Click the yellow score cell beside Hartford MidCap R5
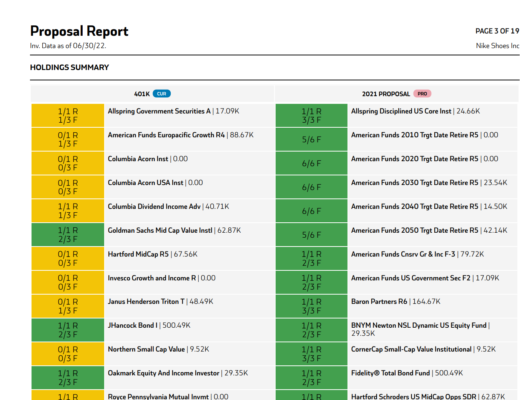Image resolution: width=532 pixels, height=400 pixels. [x=68, y=258]
